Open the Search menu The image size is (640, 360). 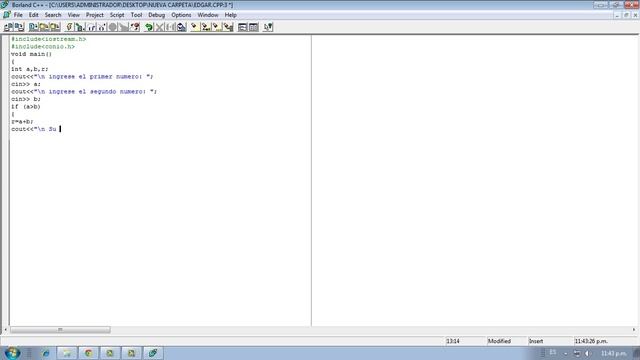53,15
